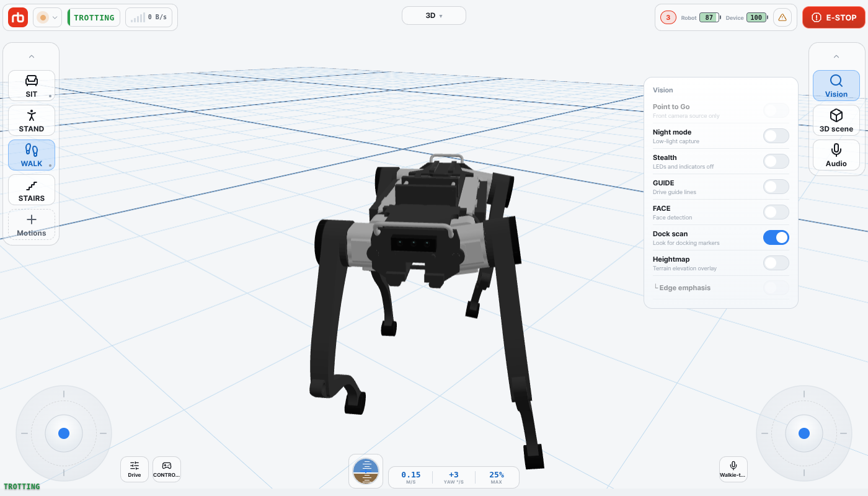868x496 pixels.
Task: Click the attitude horizon indicator
Action: pos(366,471)
